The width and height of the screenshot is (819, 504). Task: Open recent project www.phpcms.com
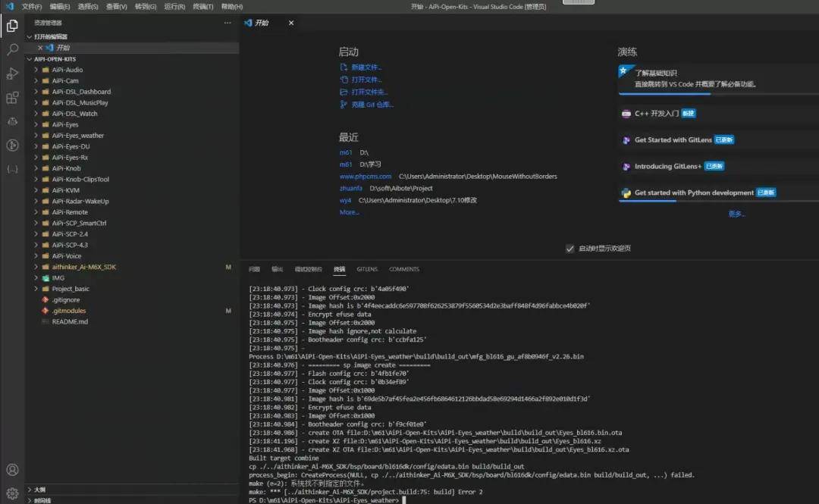coord(365,177)
